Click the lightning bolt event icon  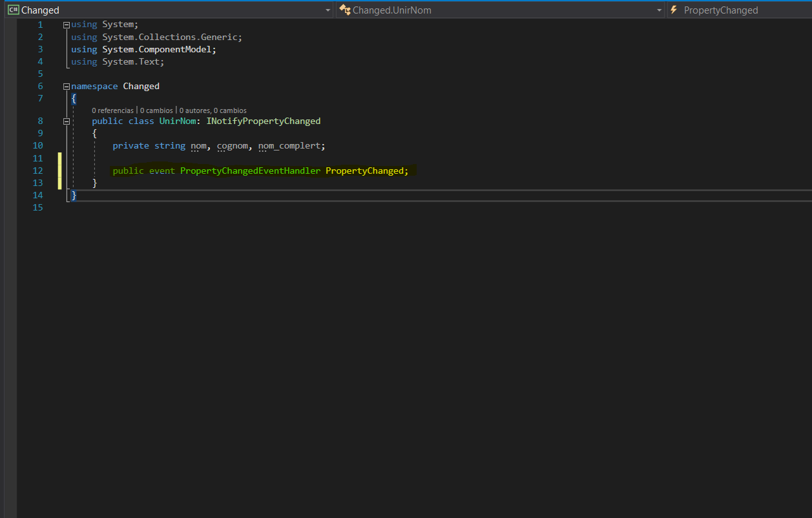point(674,10)
